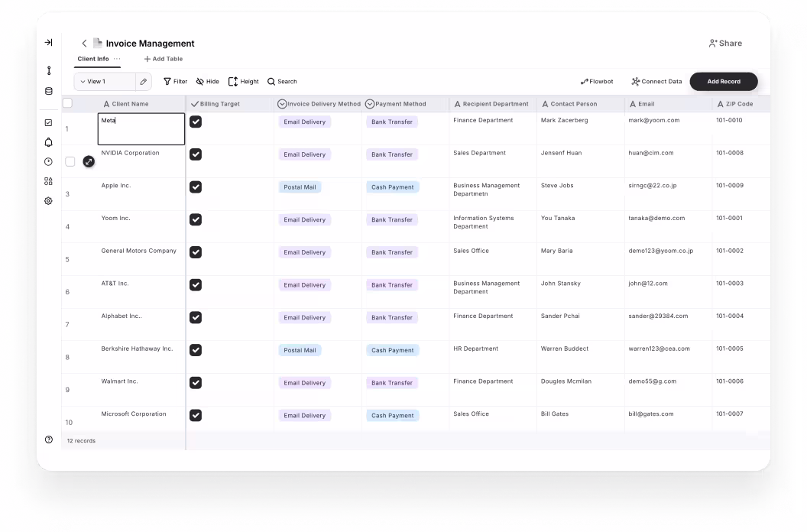Open Apple Inc. Cash Payment dropdown tag
807x532 pixels.
392,187
